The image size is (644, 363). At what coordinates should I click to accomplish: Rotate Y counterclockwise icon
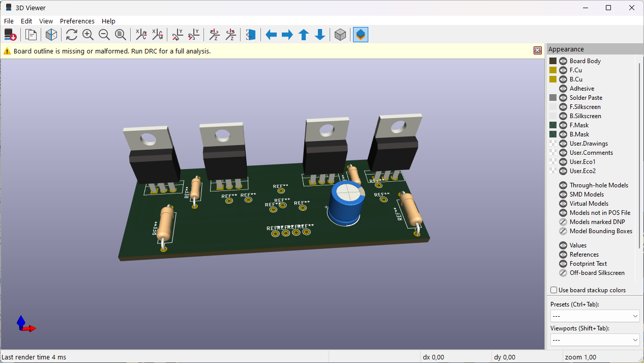click(194, 35)
